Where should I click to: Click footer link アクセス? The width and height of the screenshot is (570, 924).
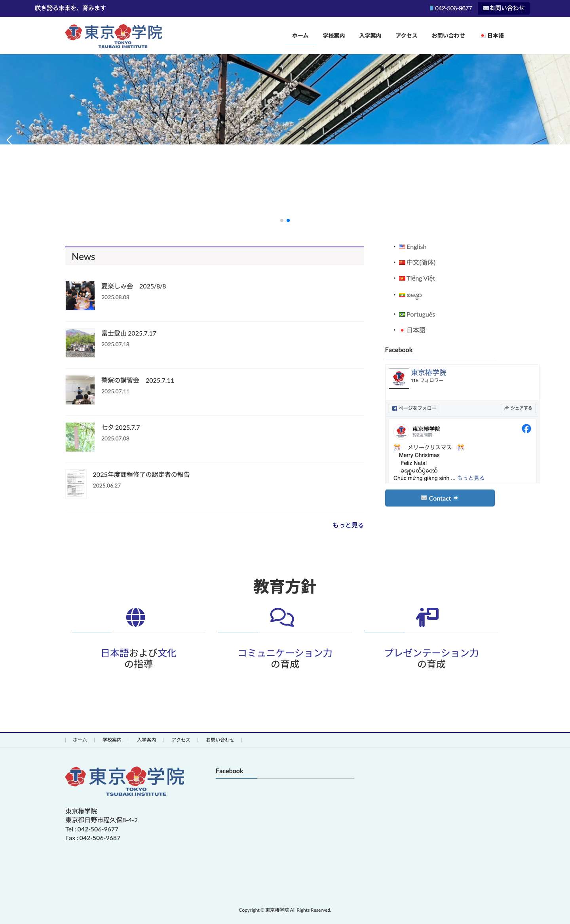click(181, 740)
